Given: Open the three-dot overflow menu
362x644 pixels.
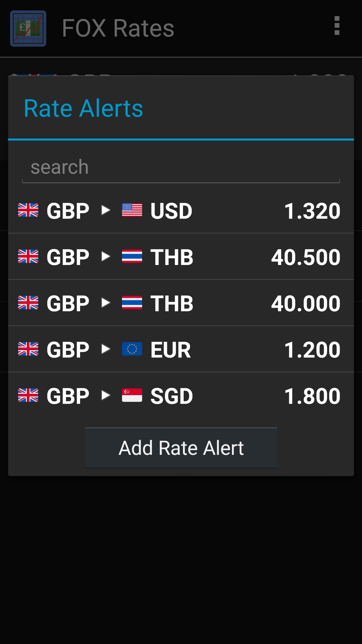Looking at the screenshot, I should (x=337, y=26).
